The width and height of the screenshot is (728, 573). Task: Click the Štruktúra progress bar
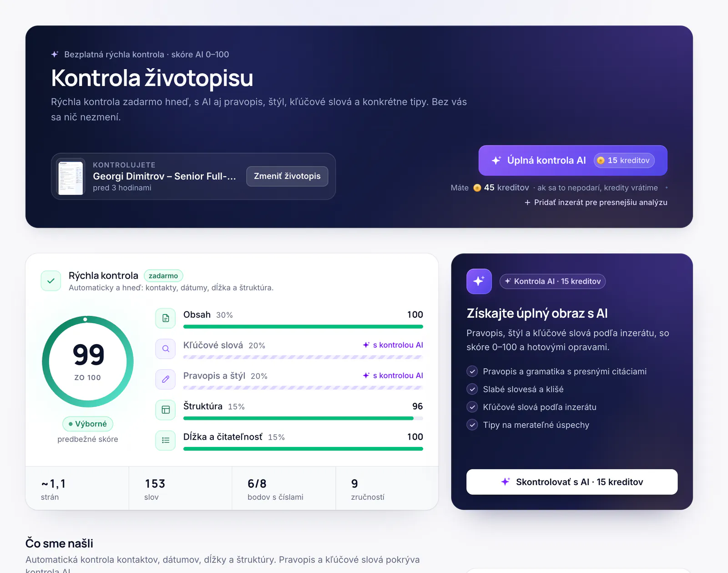[303, 418]
